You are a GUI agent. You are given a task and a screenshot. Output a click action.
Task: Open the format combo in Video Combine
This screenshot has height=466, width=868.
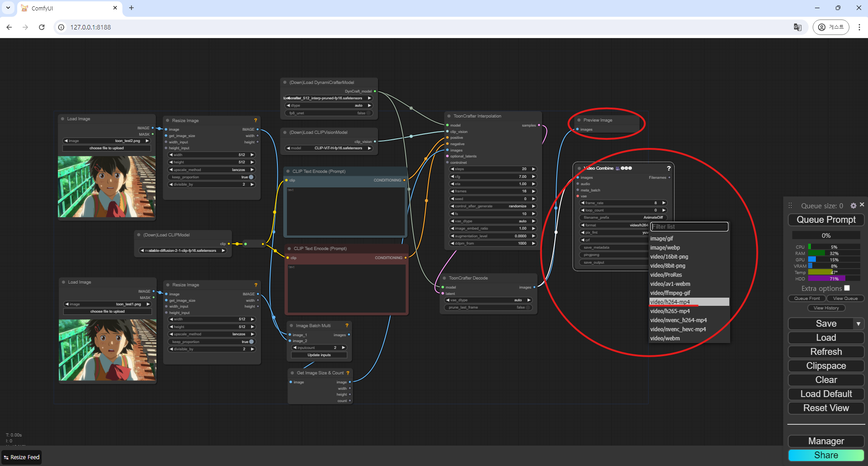click(x=614, y=225)
